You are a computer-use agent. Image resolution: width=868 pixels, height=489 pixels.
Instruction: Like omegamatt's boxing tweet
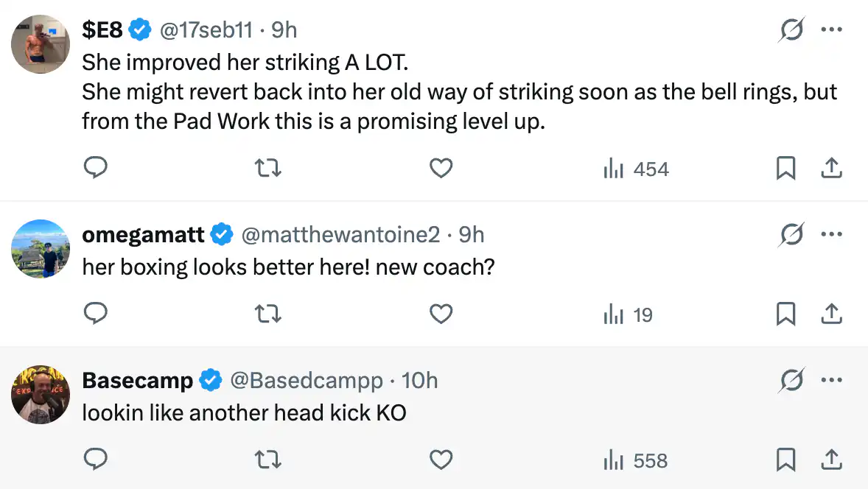point(441,314)
